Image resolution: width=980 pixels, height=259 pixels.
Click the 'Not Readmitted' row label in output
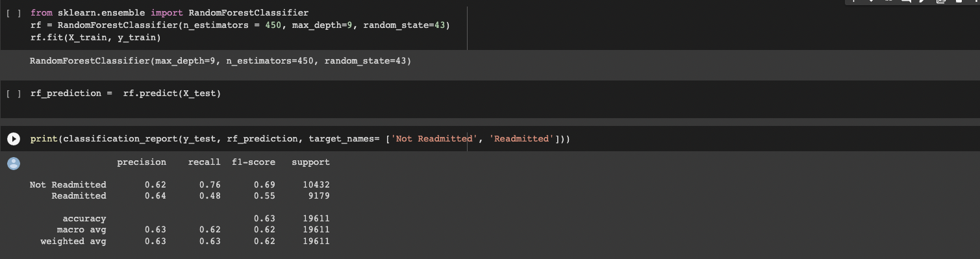68,185
